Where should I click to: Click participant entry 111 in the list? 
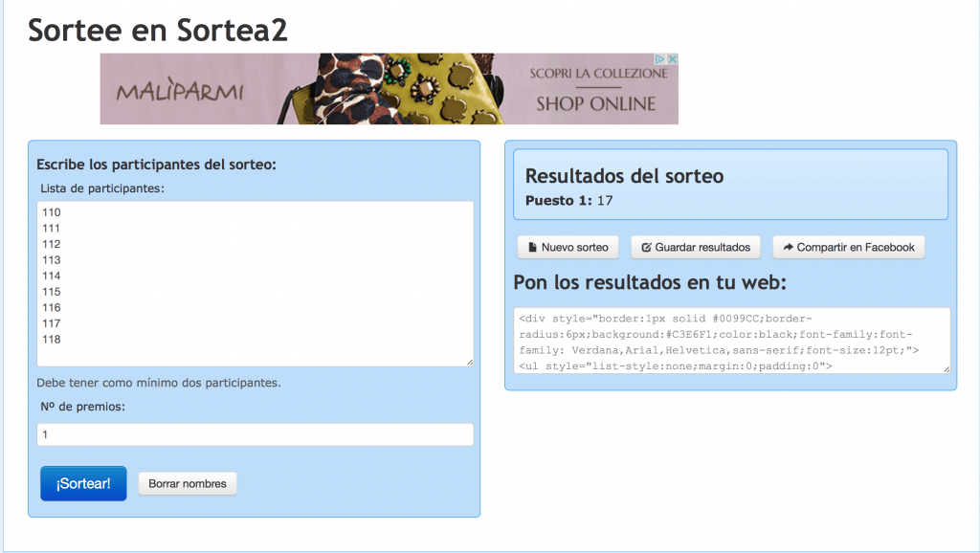(x=52, y=228)
